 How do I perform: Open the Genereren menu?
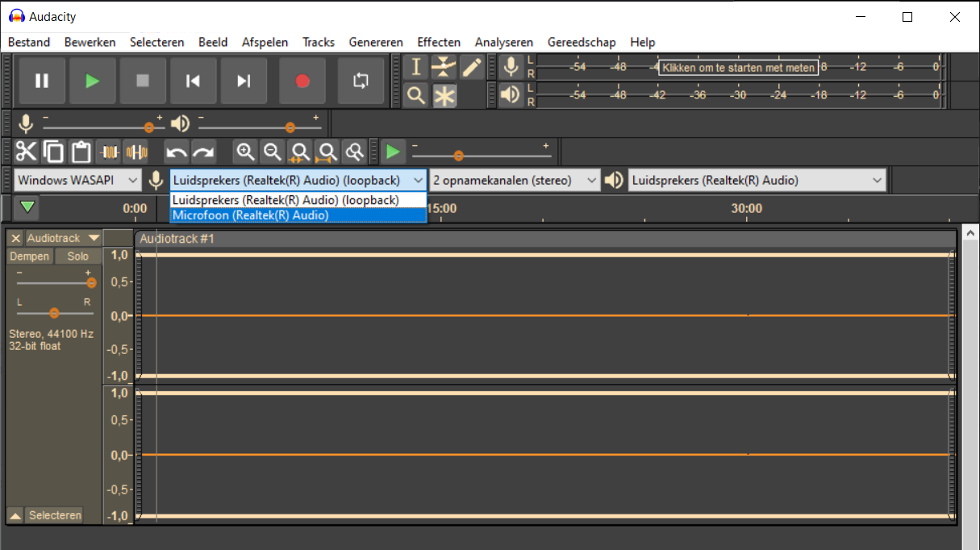pyautogui.click(x=376, y=42)
